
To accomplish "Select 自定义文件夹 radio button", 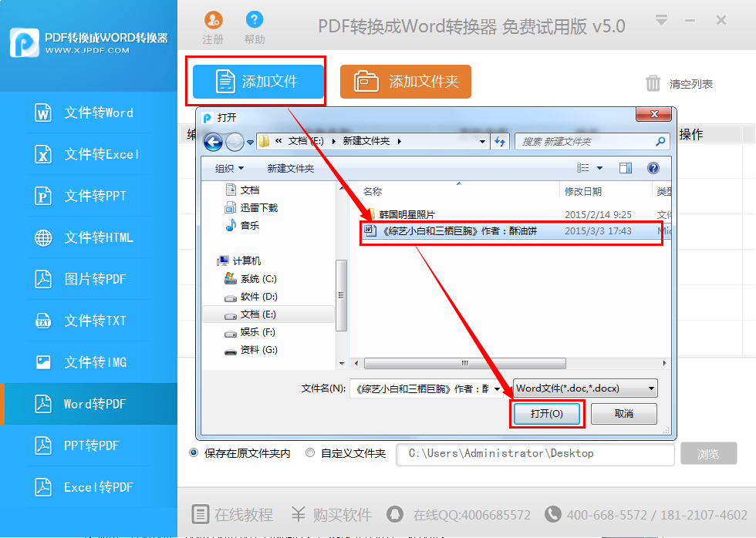I will click(310, 452).
